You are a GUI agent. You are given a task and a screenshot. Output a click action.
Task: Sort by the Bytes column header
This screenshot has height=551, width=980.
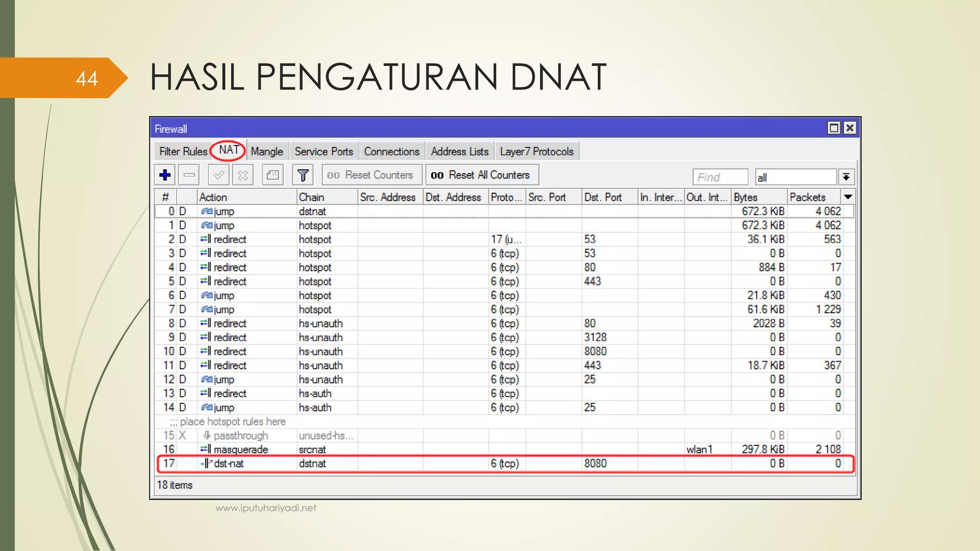(x=758, y=197)
